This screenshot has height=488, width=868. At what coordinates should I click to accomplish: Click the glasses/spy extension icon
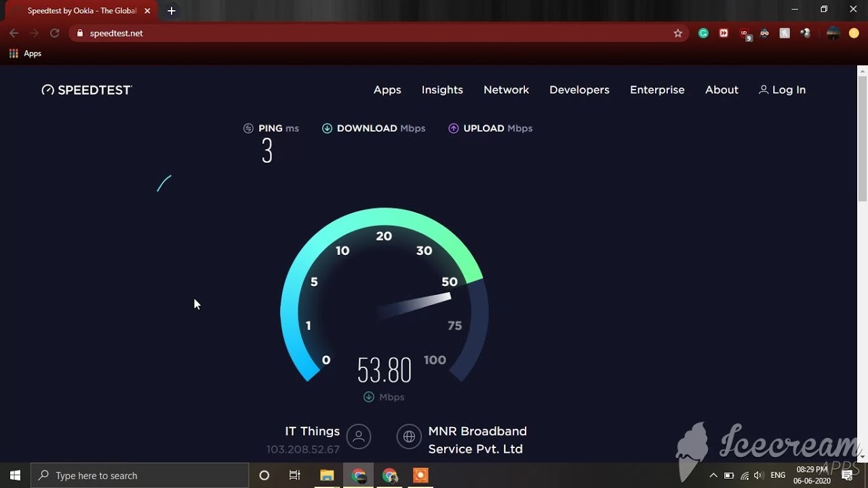pyautogui.click(x=764, y=33)
